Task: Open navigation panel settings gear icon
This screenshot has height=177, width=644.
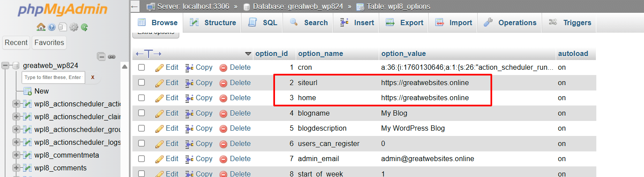Action: [x=74, y=27]
